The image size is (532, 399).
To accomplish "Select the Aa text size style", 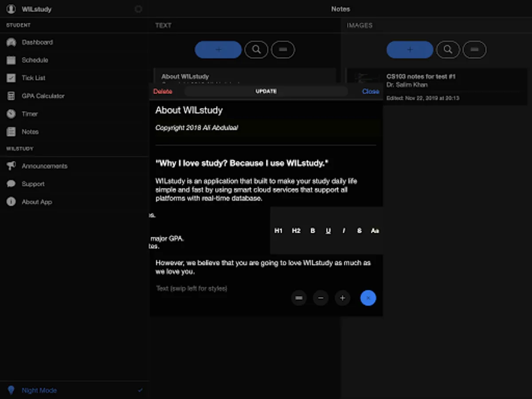I will point(375,231).
